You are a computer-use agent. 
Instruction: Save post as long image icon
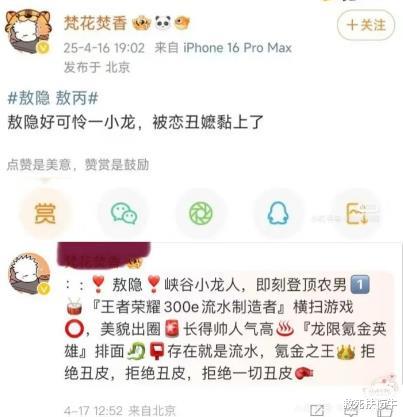pos(357,214)
